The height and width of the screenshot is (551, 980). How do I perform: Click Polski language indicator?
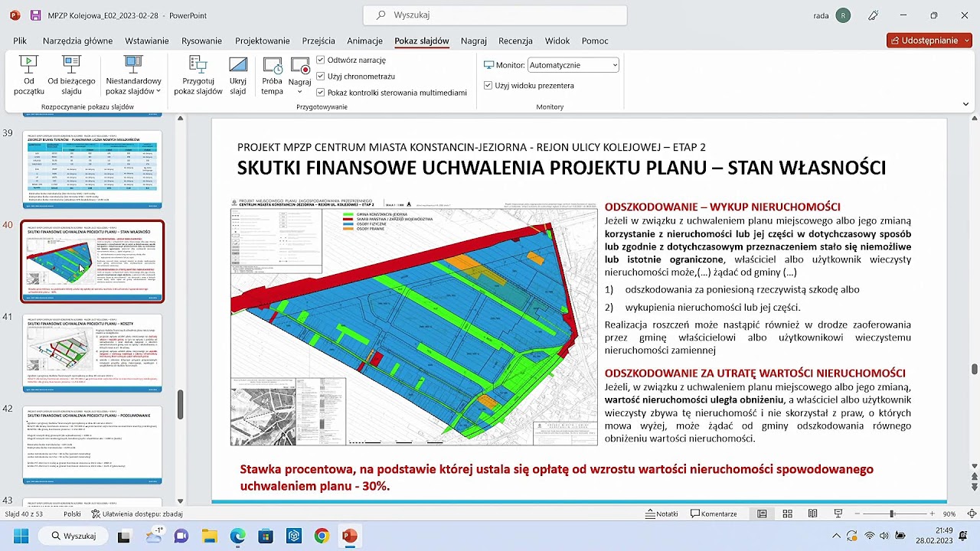(x=72, y=514)
